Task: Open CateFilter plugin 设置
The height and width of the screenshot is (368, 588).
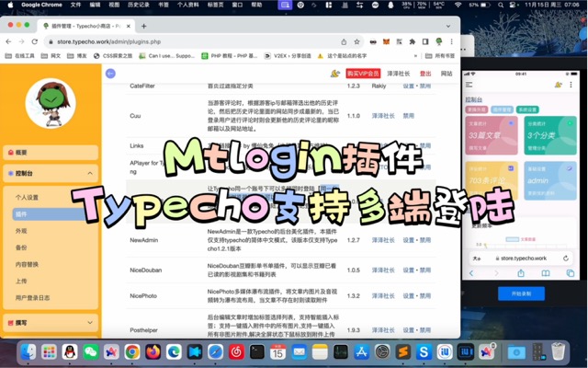Action: (x=408, y=86)
